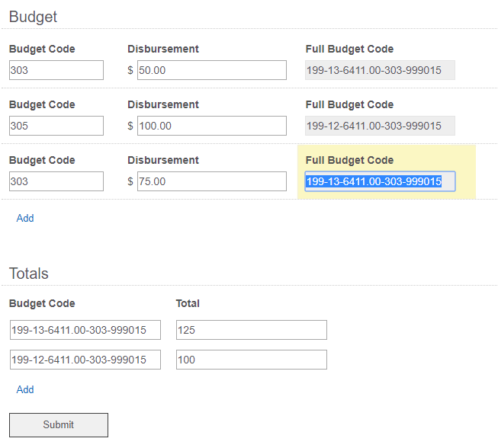Add a new row under Totals section
The width and height of the screenshot is (498, 448).
coord(25,389)
